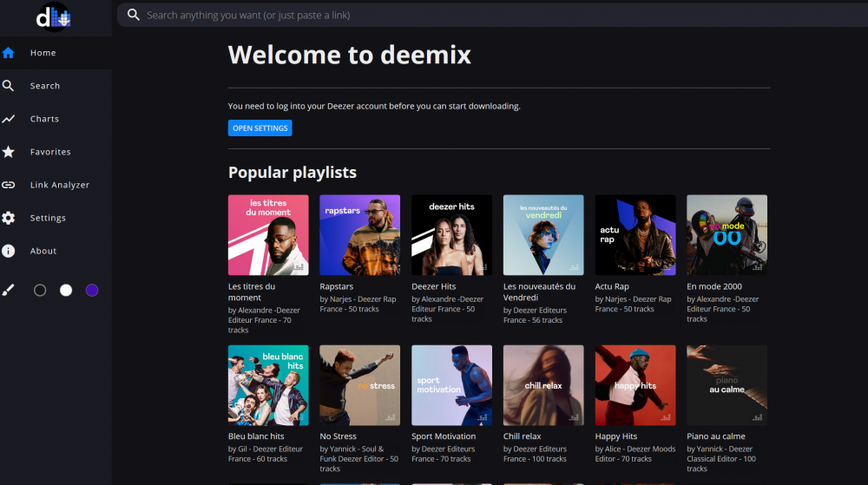Click the Search magnifier icon in sidebar

click(x=9, y=86)
